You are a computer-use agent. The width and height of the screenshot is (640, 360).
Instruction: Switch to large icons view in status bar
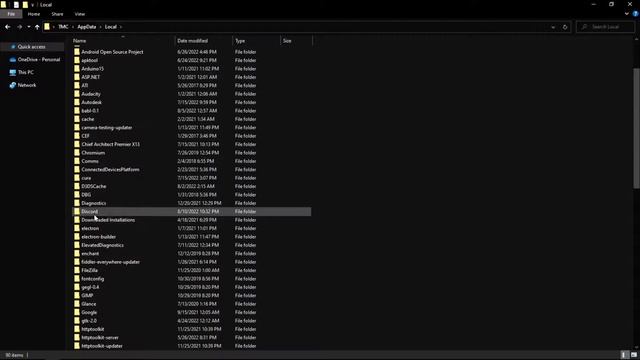click(633, 355)
